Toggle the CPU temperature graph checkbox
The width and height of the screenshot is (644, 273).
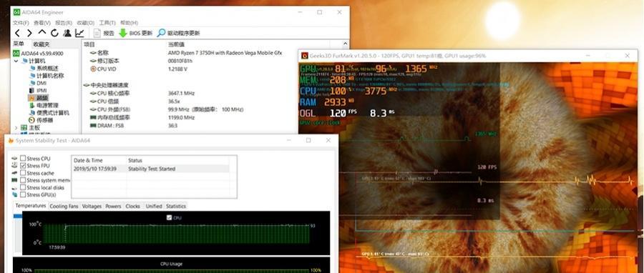(169, 218)
